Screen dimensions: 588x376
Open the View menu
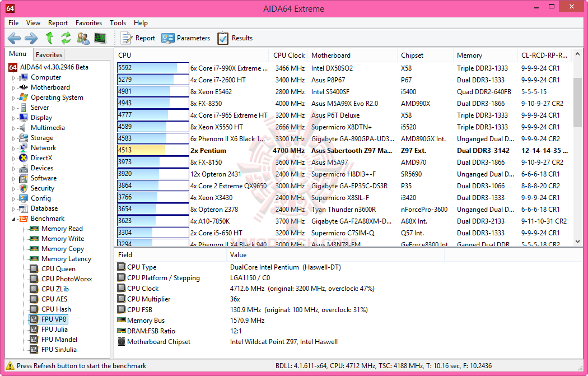click(x=33, y=23)
